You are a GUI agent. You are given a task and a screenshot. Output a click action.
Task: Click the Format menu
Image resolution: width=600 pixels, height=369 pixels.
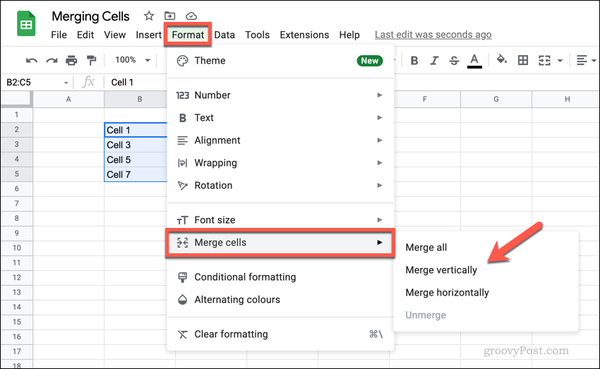point(188,35)
